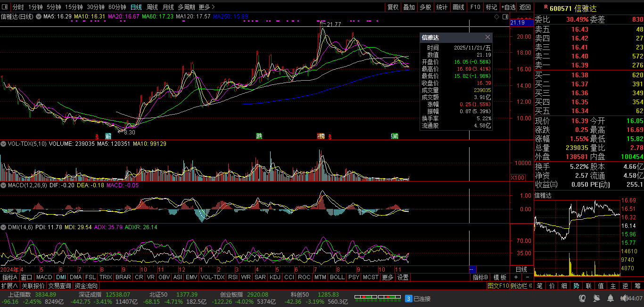The image size is (644, 307).
Task: Click the 叠加 overlay button
Action: [409, 7]
